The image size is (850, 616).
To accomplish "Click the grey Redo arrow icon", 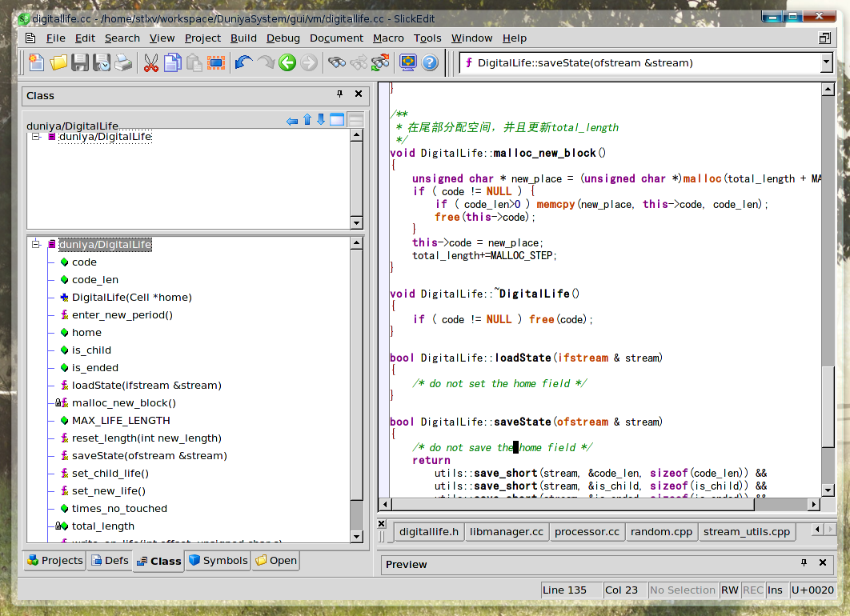I will tap(266, 63).
